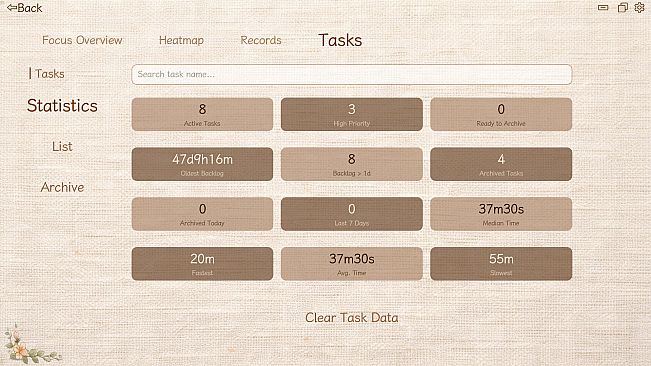Click the Ready to Archive card
The image size is (651, 366).
[x=501, y=114]
